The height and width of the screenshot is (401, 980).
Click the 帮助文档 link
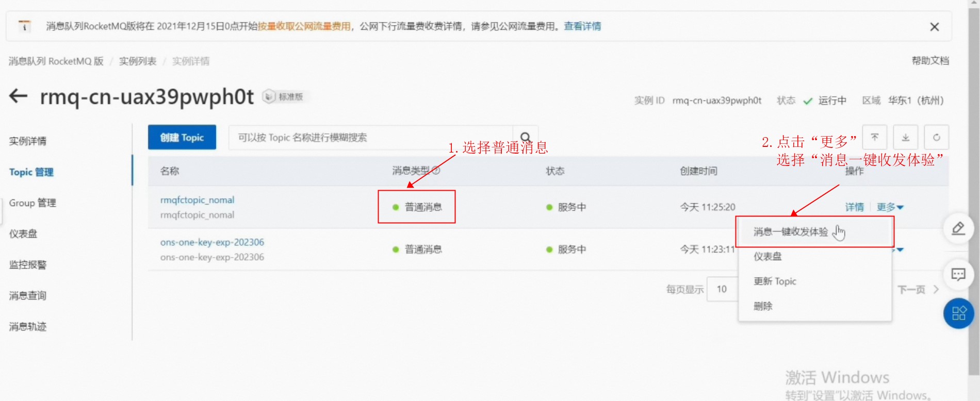point(930,60)
